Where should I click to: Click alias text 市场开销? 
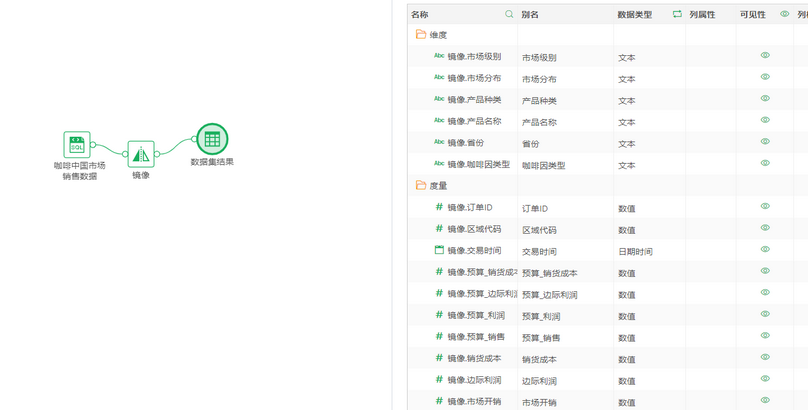539,403
